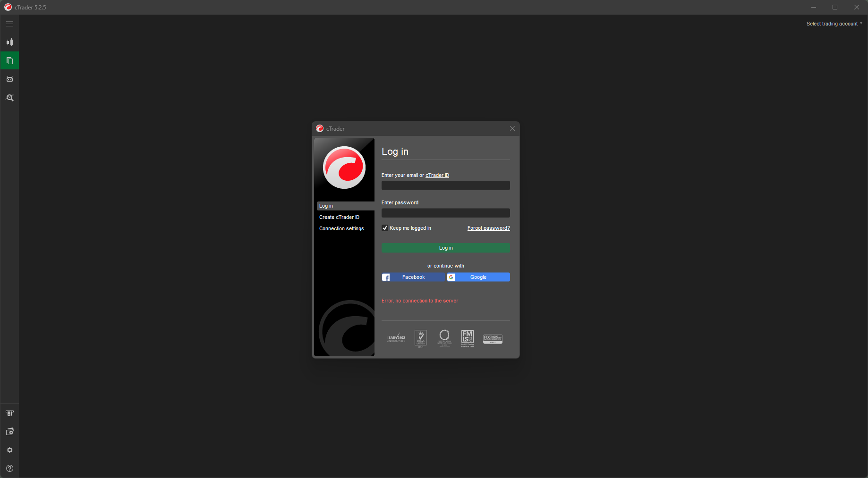This screenshot has height=478, width=868.
Task: Open the cTrader ID link
Action: [x=437, y=175]
